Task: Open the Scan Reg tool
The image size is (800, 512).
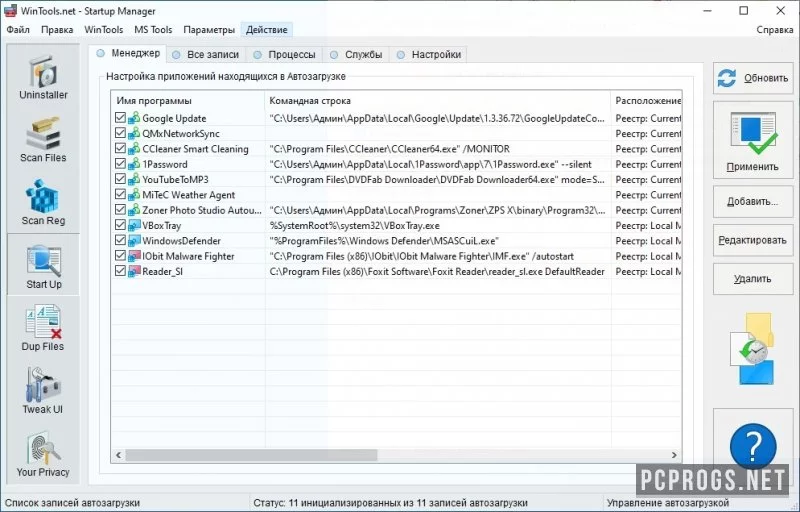Action: coord(43,202)
